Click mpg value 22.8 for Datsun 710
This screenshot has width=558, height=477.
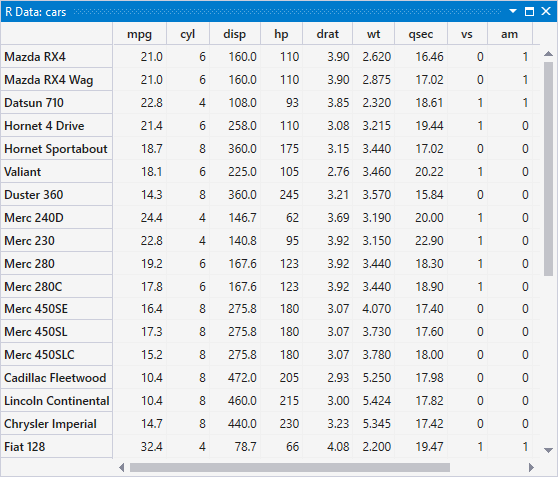click(152, 103)
